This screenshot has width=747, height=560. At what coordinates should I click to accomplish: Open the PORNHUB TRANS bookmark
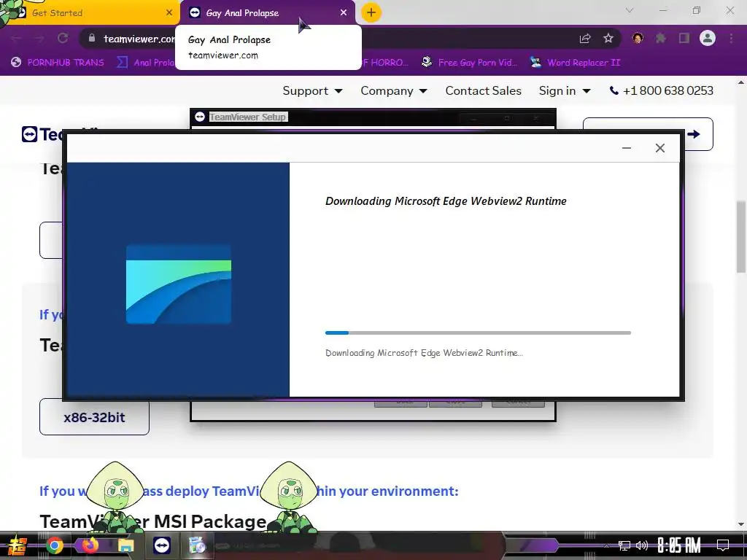coord(58,63)
